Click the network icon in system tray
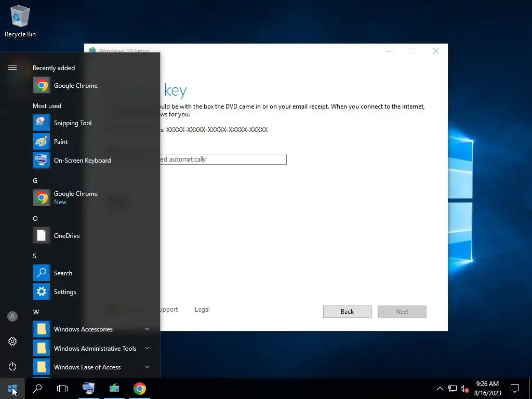 point(453,389)
